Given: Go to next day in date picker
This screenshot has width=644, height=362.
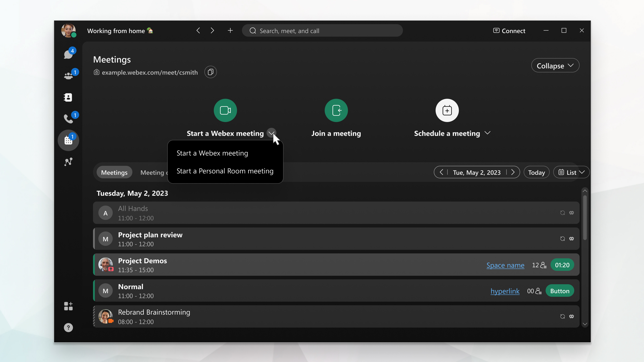Looking at the screenshot, I should 513,172.
